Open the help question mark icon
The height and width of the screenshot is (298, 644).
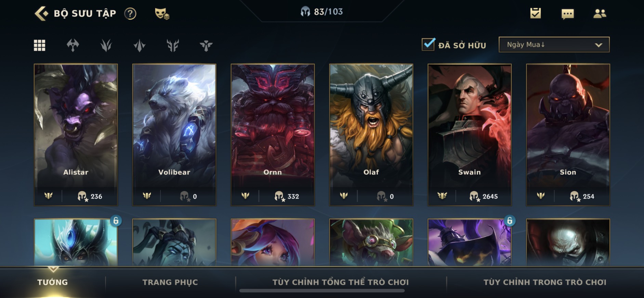[130, 14]
